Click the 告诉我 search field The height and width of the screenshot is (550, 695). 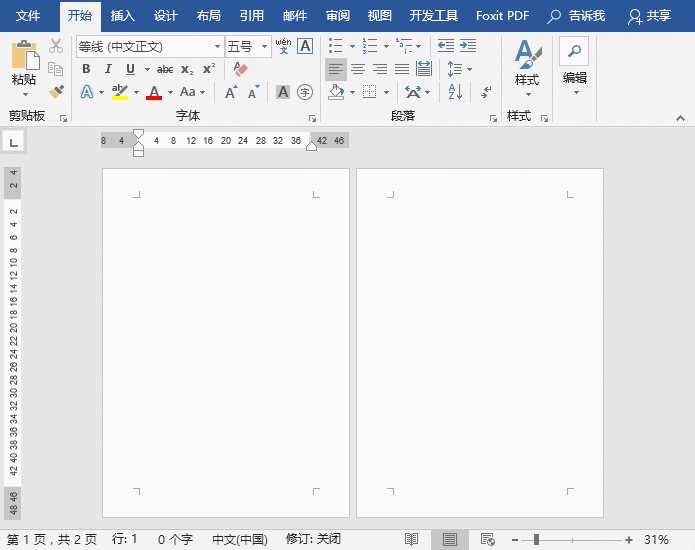[577, 16]
